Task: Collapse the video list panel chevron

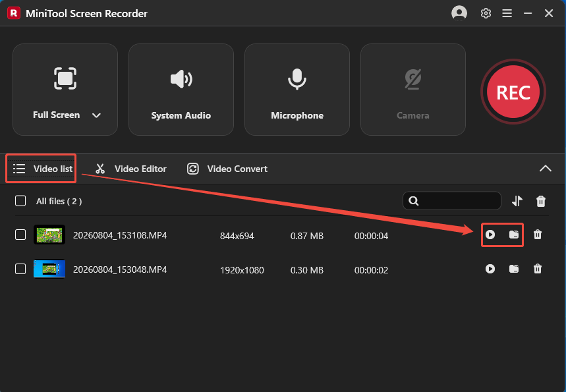Action: pos(546,169)
